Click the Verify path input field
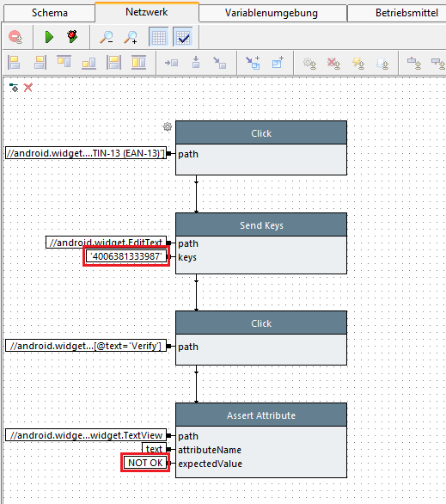 click(86, 346)
